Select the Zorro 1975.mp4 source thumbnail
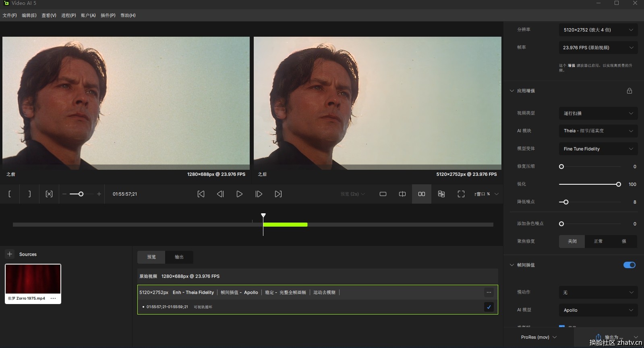This screenshot has width=644, height=348. (x=33, y=279)
